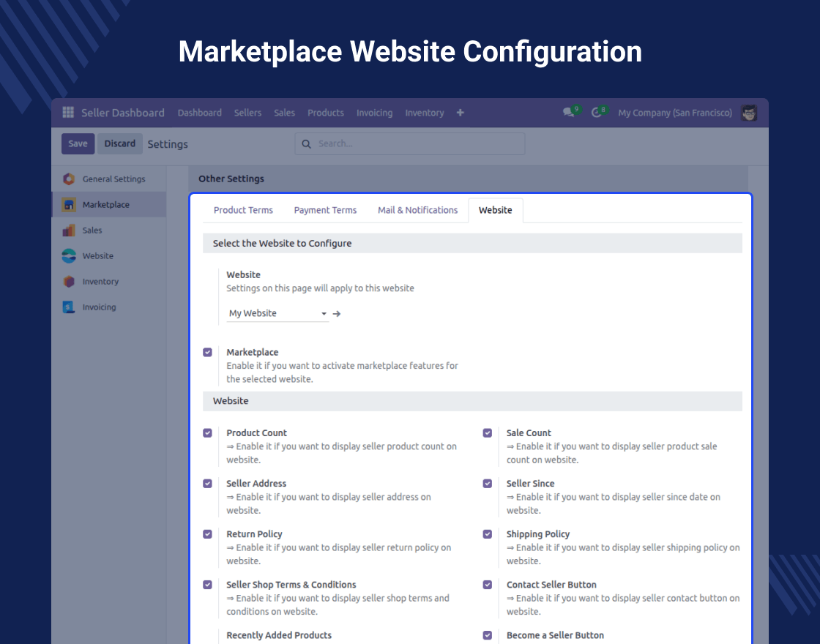This screenshot has height=644, width=820.
Task: Click the Marketplace sidebar icon
Action: point(69,204)
